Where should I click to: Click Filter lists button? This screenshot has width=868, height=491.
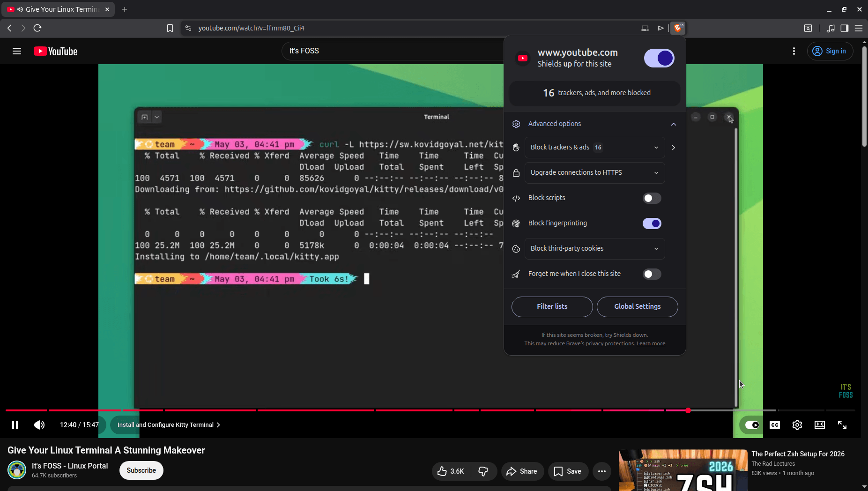552,306
